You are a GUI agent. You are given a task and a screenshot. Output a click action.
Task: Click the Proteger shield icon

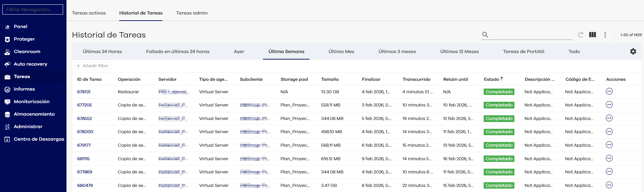(7, 39)
